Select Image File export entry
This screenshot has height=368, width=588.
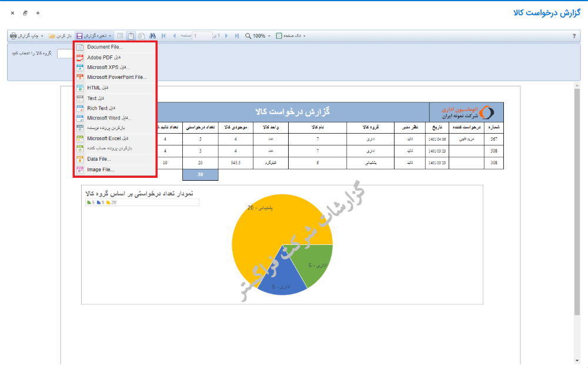[x=101, y=170]
